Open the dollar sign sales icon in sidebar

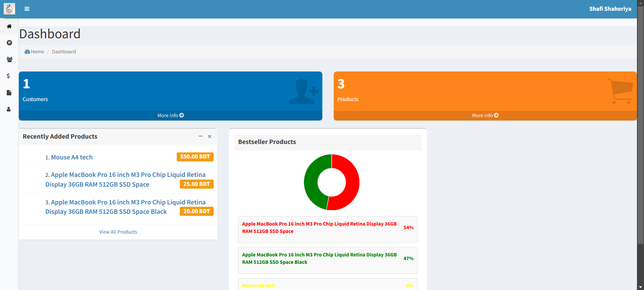click(8, 76)
